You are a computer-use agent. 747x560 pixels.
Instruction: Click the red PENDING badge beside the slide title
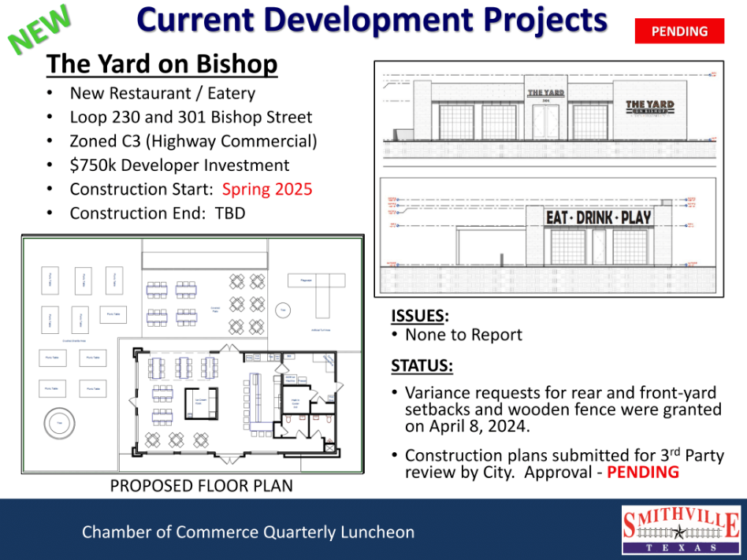tap(679, 31)
